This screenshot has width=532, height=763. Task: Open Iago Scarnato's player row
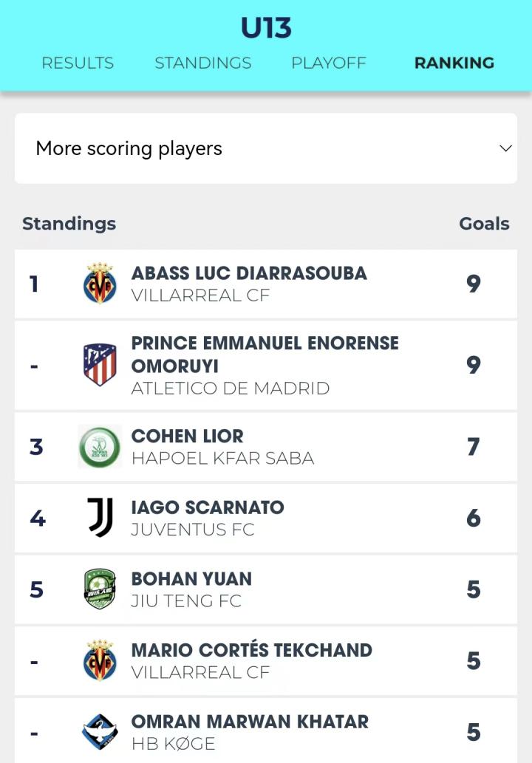266,518
